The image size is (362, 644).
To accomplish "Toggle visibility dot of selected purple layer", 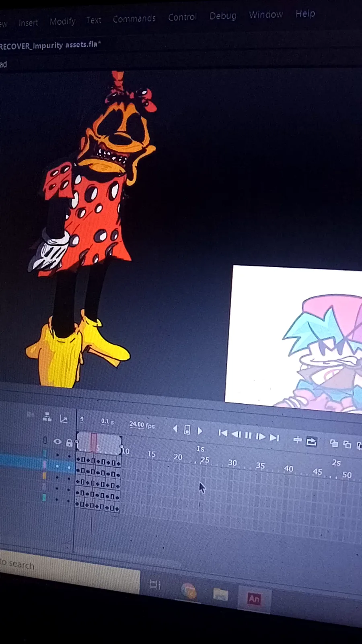I will (x=57, y=466).
